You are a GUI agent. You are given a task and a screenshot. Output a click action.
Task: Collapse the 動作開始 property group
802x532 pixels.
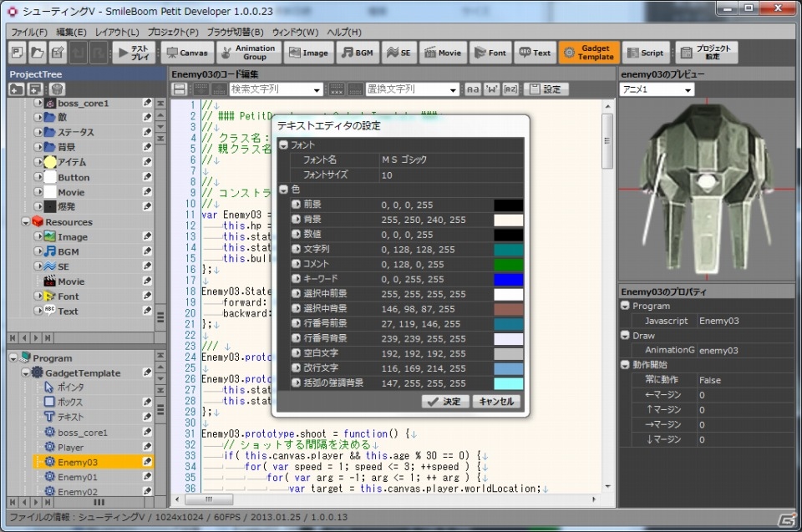(625, 365)
